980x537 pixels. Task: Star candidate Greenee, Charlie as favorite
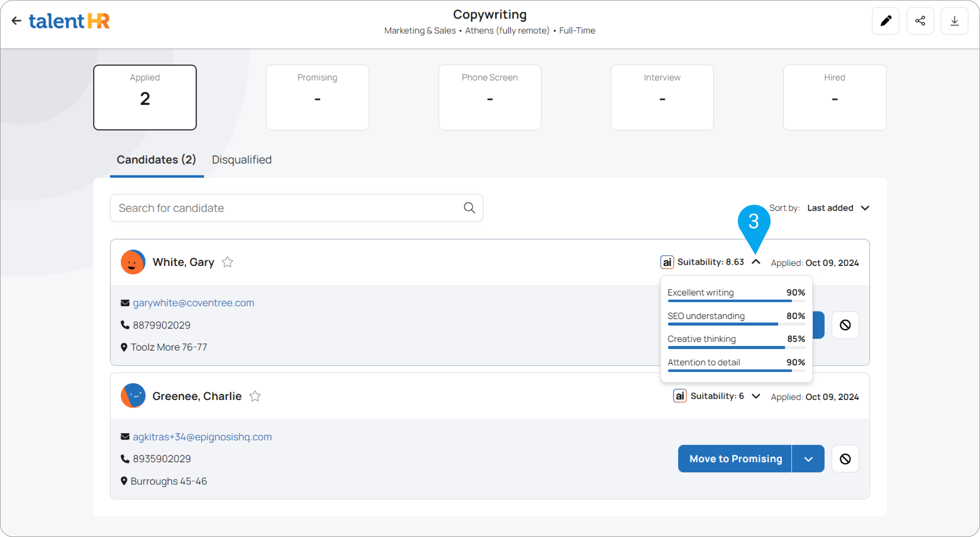click(255, 396)
